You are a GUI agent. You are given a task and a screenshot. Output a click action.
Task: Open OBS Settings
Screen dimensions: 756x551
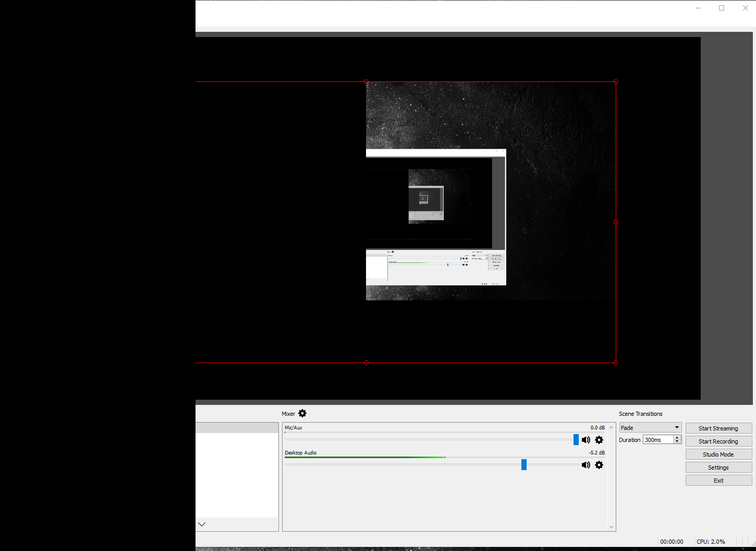pos(718,468)
